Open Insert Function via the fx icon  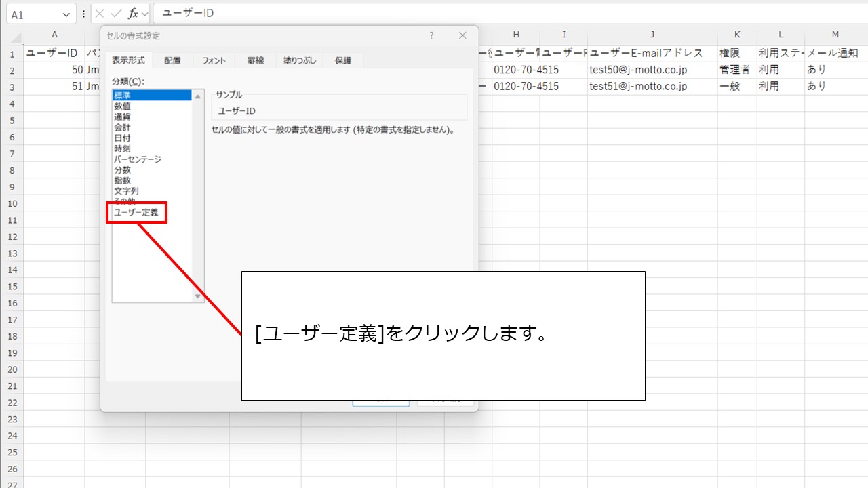[133, 14]
